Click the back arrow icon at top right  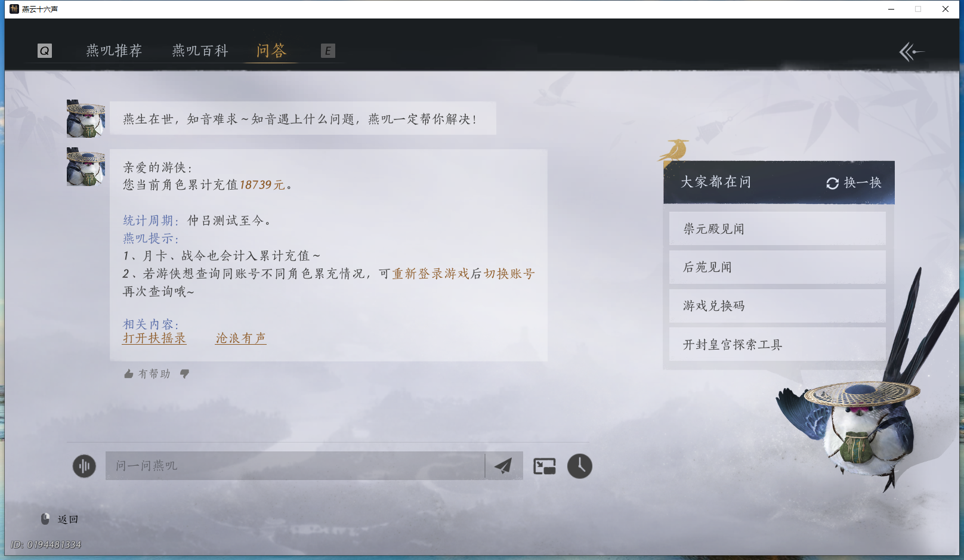click(912, 52)
